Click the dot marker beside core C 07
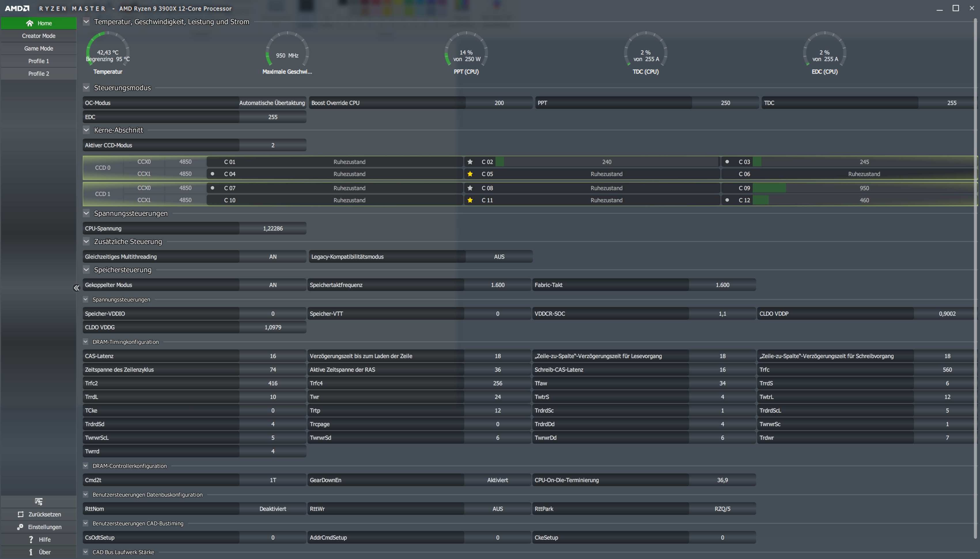This screenshot has height=559, width=980. click(x=213, y=188)
